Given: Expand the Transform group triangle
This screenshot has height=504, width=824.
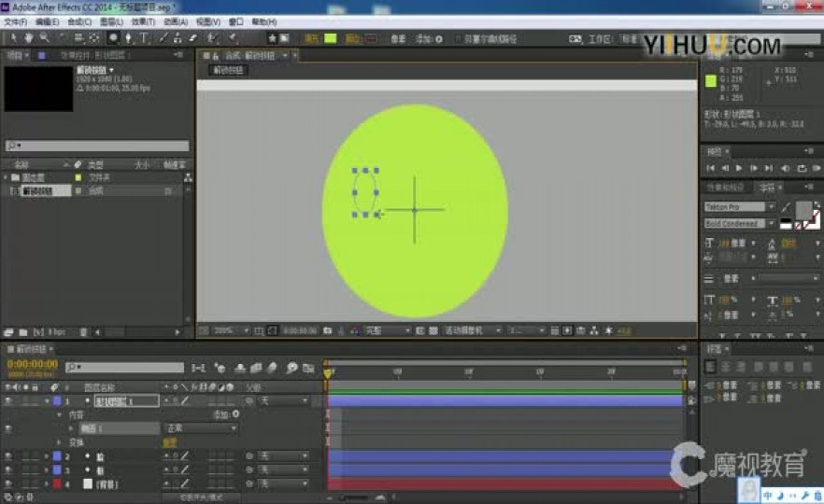Looking at the screenshot, I should tap(59, 442).
